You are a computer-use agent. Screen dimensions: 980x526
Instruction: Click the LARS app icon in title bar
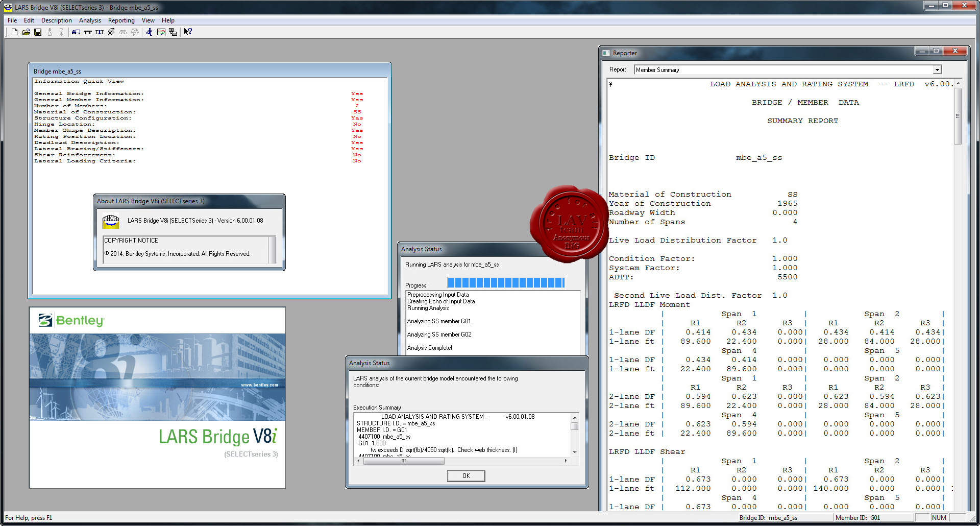pos(8,7)
